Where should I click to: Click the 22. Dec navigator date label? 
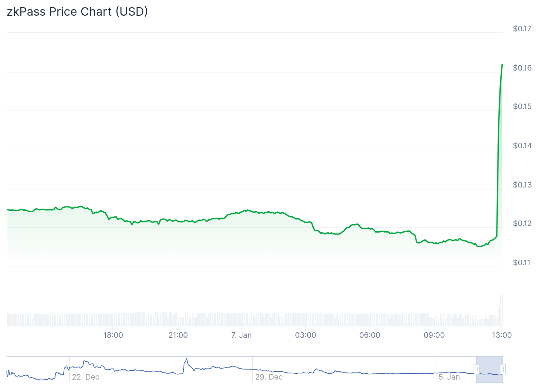pyautogui.click(x=86, y=377)
